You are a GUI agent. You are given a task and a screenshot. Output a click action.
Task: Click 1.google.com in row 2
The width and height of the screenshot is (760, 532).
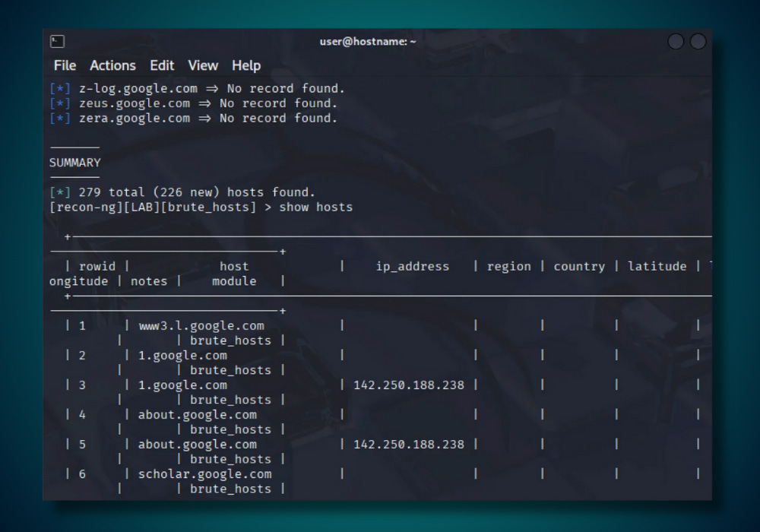(x=182, y=356)
